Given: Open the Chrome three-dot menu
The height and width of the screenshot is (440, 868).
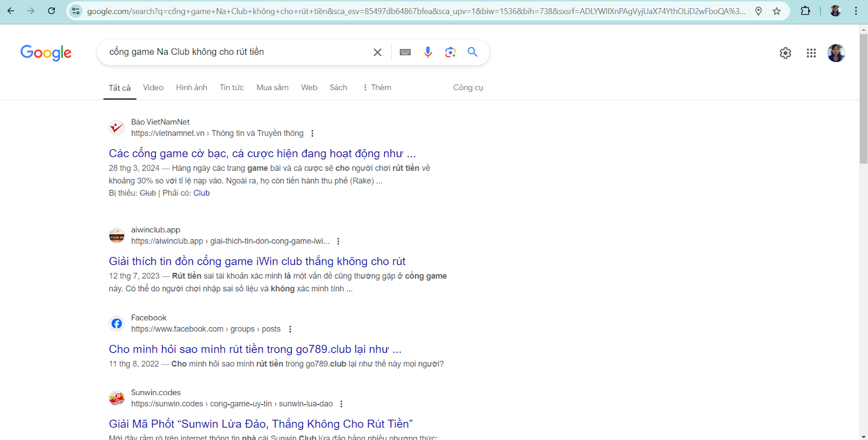Looking at the screenshot, I should pos(856,11).
